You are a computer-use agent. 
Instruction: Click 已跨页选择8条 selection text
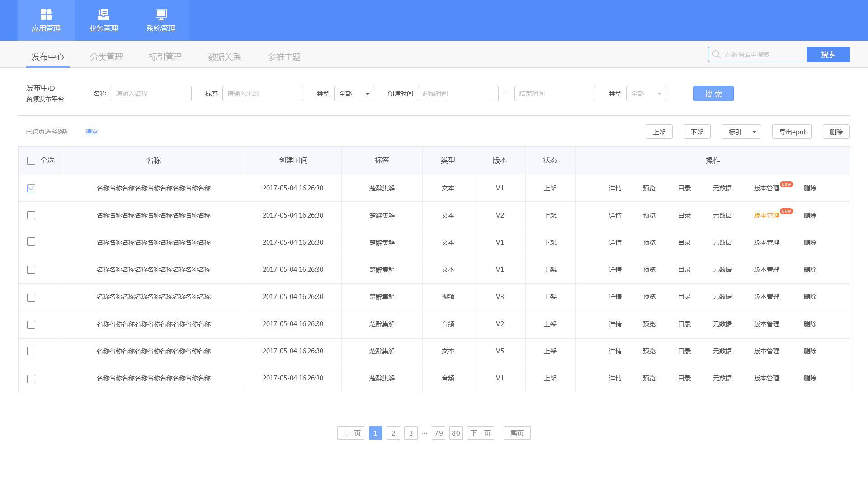pyautogui.click(x=47, y=132)
